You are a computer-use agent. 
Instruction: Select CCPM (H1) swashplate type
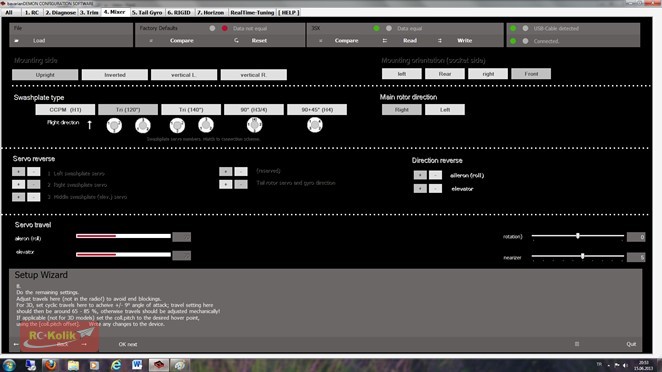point(65,109)
